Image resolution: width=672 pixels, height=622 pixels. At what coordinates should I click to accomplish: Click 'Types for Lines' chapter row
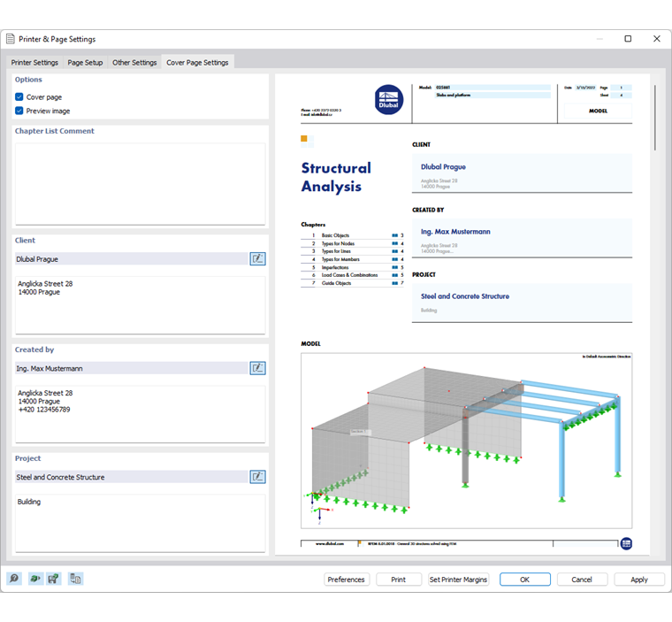[352, 251]
